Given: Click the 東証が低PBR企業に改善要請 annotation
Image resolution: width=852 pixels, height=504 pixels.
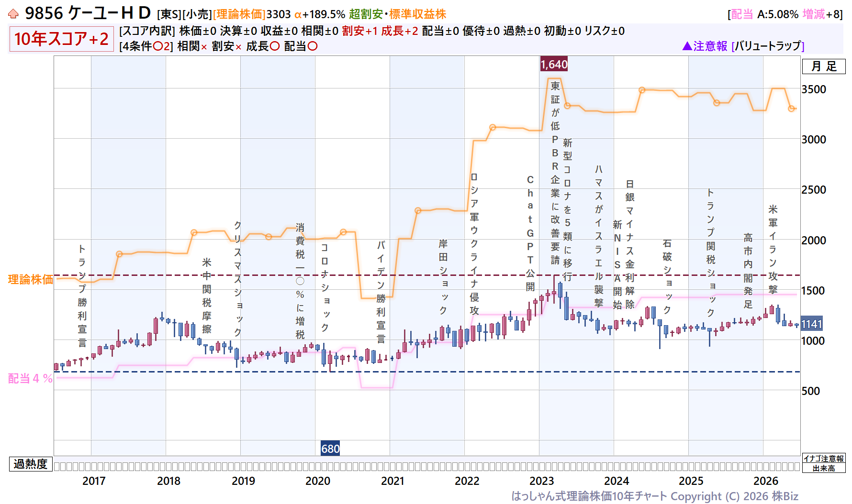Looking at the screenshot, I should pos(555,173).
